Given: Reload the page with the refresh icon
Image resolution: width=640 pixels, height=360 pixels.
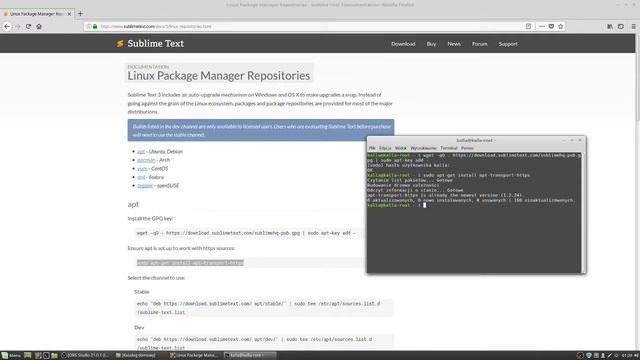Looking at the screenshot, I should tap(28, 26).
